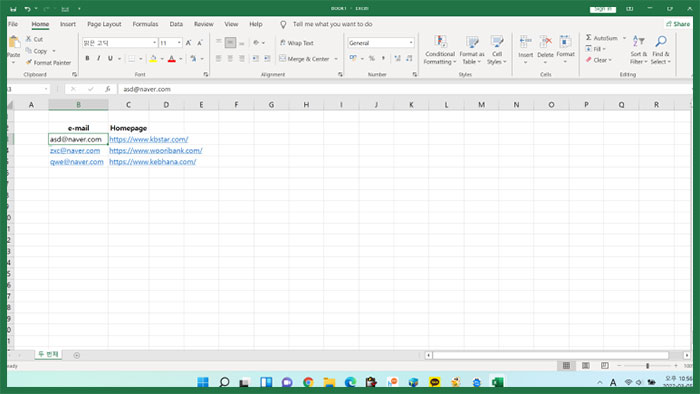Copy the selected cell

[36, 51]
